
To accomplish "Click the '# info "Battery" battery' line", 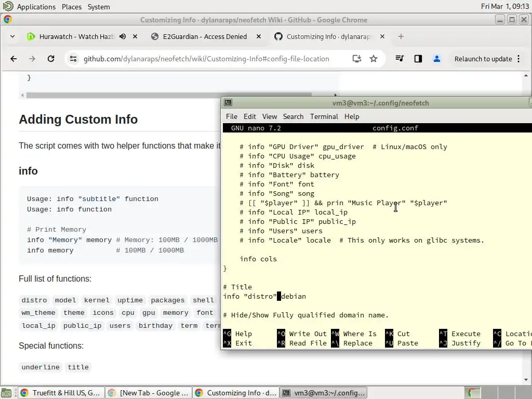I will coord(289,175).
